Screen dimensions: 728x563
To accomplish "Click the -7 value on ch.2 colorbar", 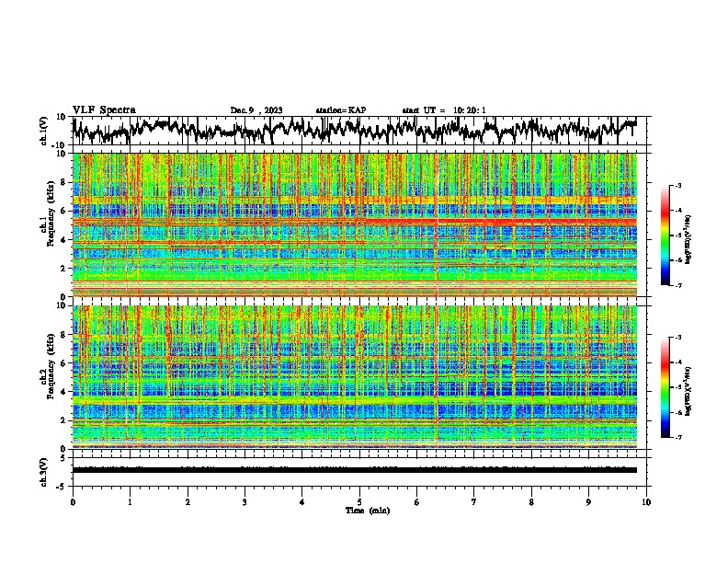I will tap(678, 437).
